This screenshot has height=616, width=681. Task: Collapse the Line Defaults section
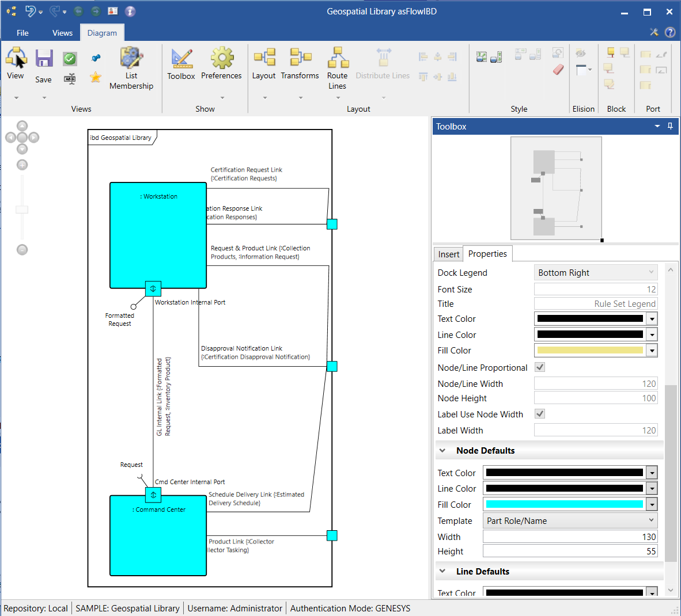442,572
